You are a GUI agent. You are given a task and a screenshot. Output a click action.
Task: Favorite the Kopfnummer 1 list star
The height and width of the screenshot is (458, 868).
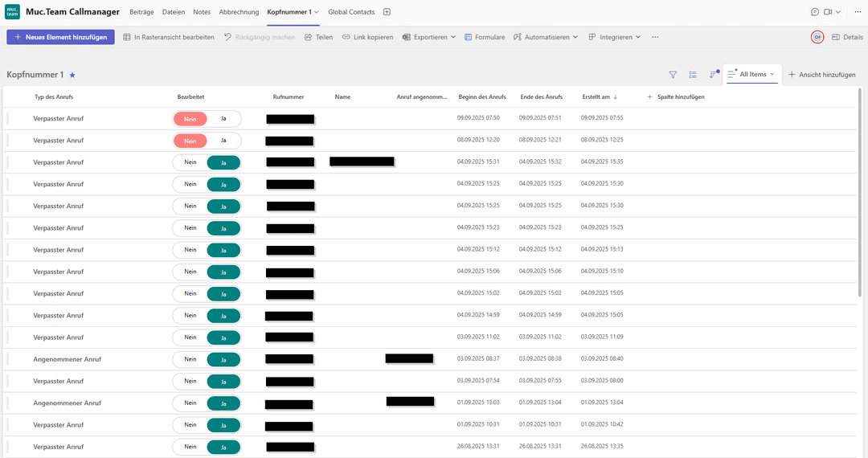(x=72, y=75)
